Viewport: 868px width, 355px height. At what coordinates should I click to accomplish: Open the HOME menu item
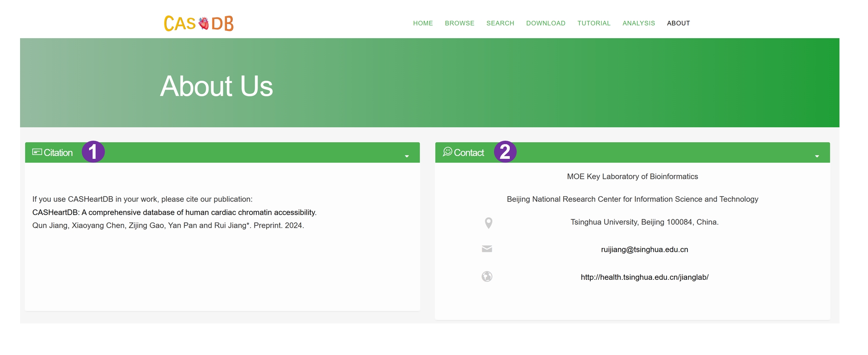pos(423,23)
